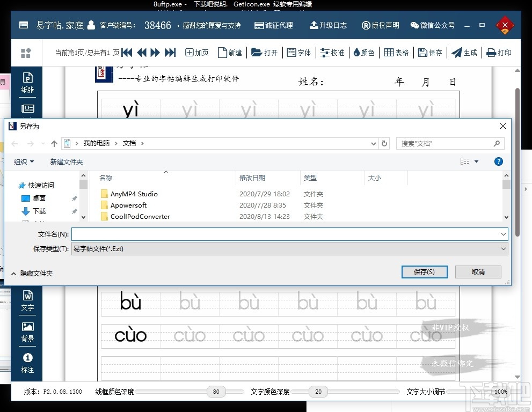532x412 pixels.
Task: Click the 生成 generate toolbar icon
Action: click(464, 53)
